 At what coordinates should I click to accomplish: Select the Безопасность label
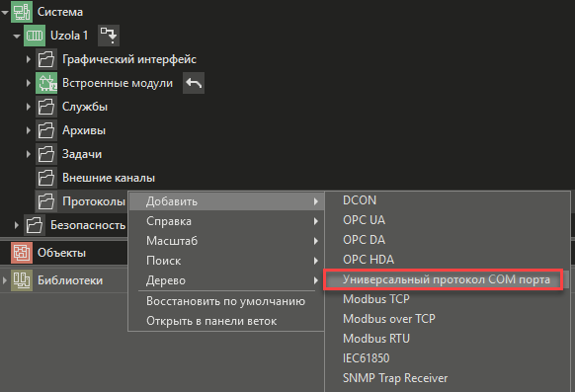[88, 225]
